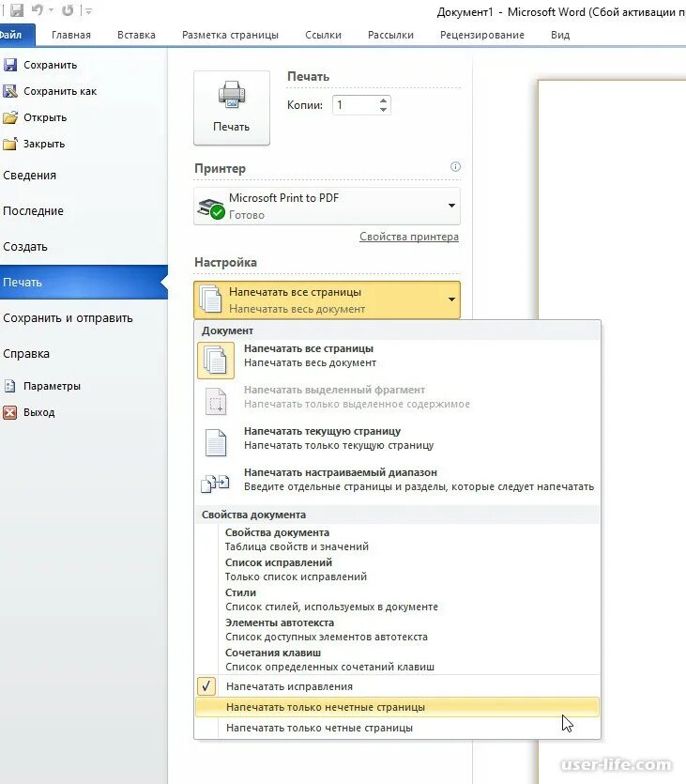Click the Сохранить как icon
The width and height of the screenshot is (686, 784).
[10, 91]
